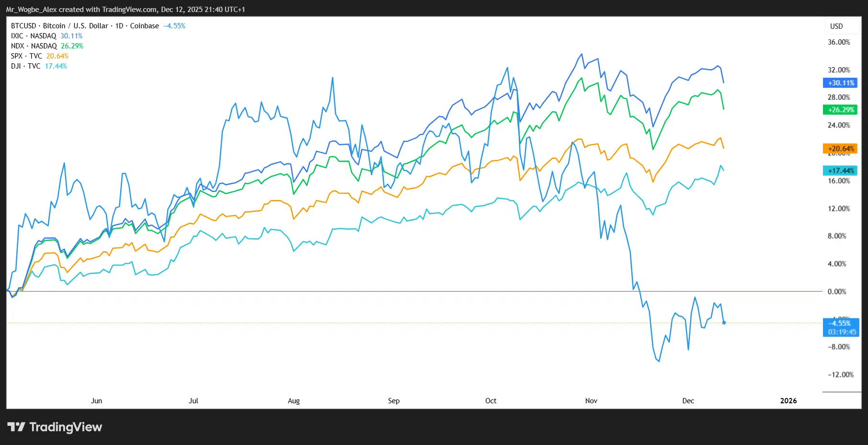This screenshot has width=868, height=445.
Task: Pick the DJI TVC legend entry
Action: (26, 66)
